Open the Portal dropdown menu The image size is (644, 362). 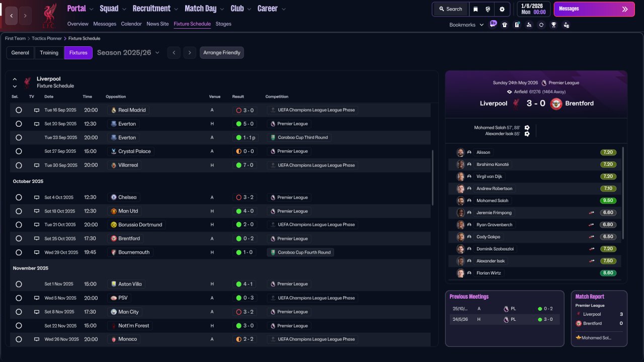pos(80,9)
